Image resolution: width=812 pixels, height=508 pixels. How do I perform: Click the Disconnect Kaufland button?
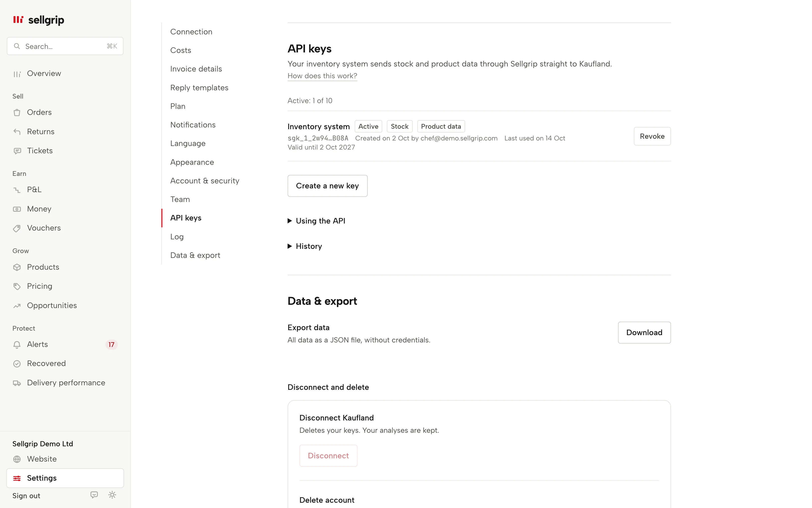click(328, 456)
